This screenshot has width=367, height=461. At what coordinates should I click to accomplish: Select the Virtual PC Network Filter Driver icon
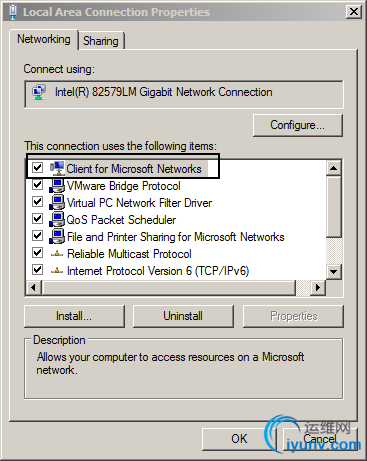point(57,203)
